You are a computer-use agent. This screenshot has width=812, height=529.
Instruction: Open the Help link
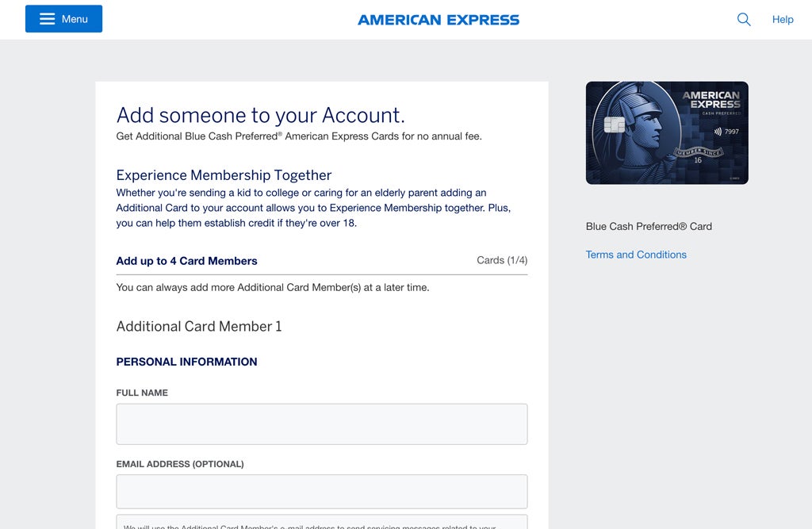click(783, 20)
